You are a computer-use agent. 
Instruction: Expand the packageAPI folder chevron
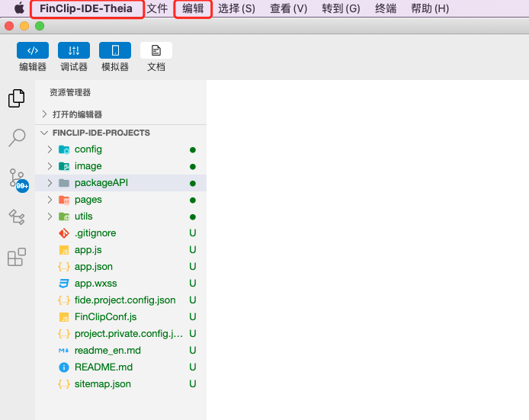(x=50, y=183)
